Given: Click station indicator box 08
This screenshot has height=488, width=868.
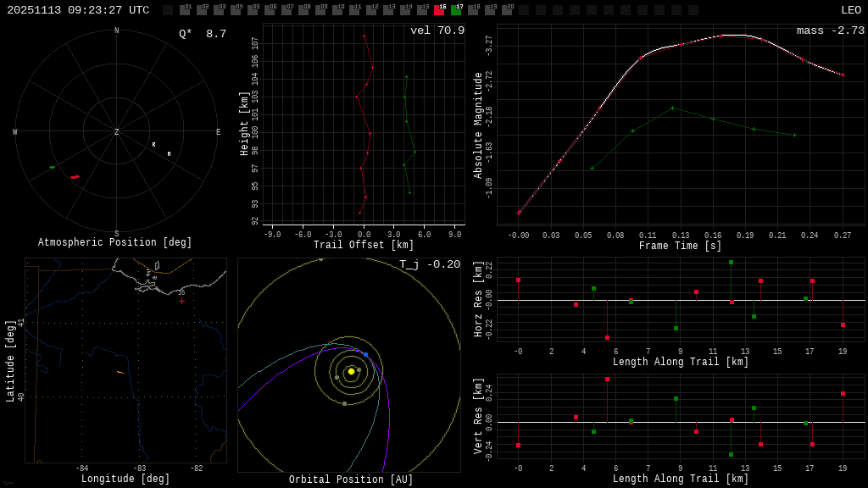Looking at the screenshot, I should [x=303, y=10].
